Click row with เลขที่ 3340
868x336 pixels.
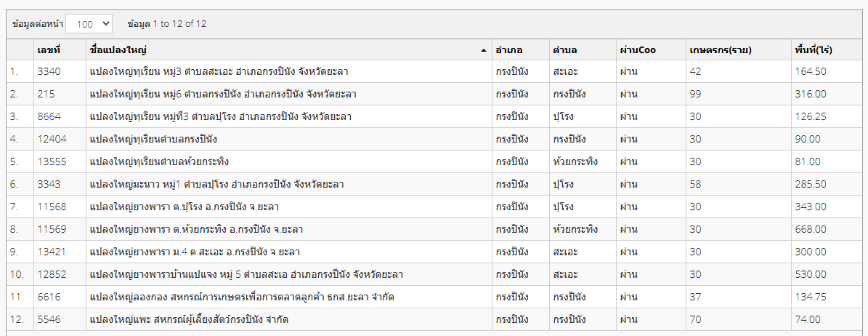[49, 71]
